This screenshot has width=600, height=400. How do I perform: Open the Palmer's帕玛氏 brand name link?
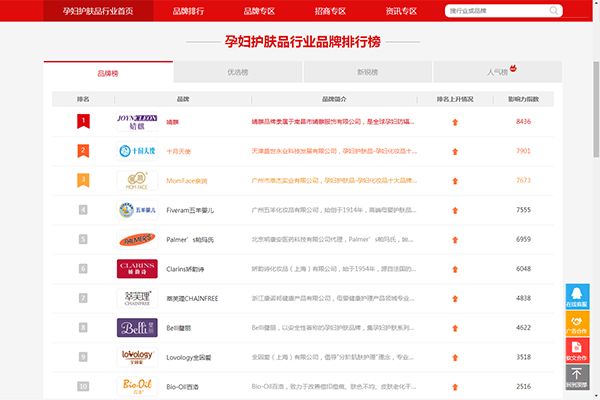coord(190,240)
